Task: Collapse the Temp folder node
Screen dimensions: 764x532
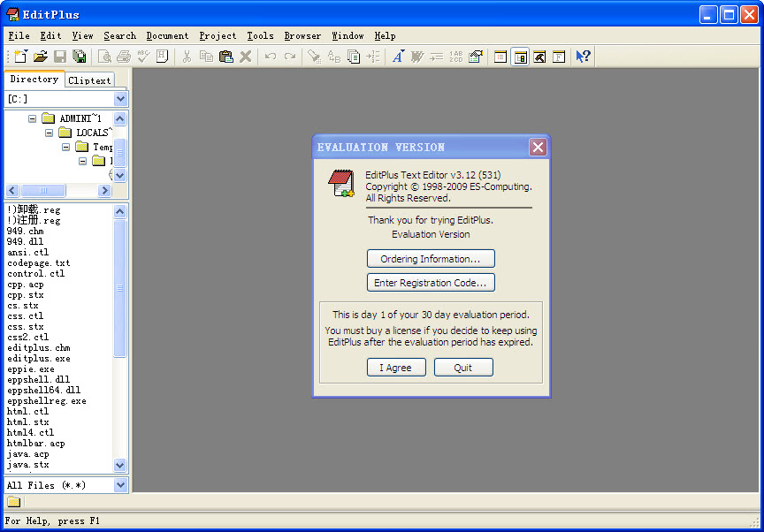Action: point(65,147)
